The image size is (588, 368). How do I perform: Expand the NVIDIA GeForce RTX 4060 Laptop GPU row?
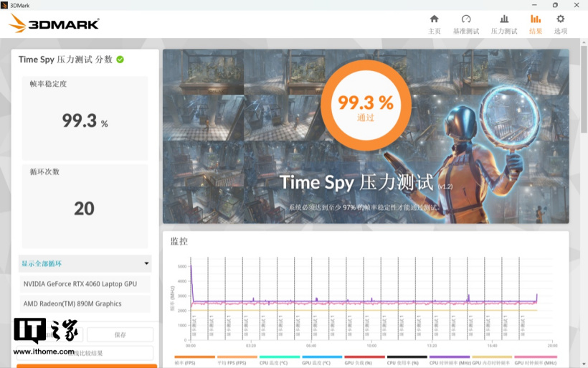click(x=85, y=283)
